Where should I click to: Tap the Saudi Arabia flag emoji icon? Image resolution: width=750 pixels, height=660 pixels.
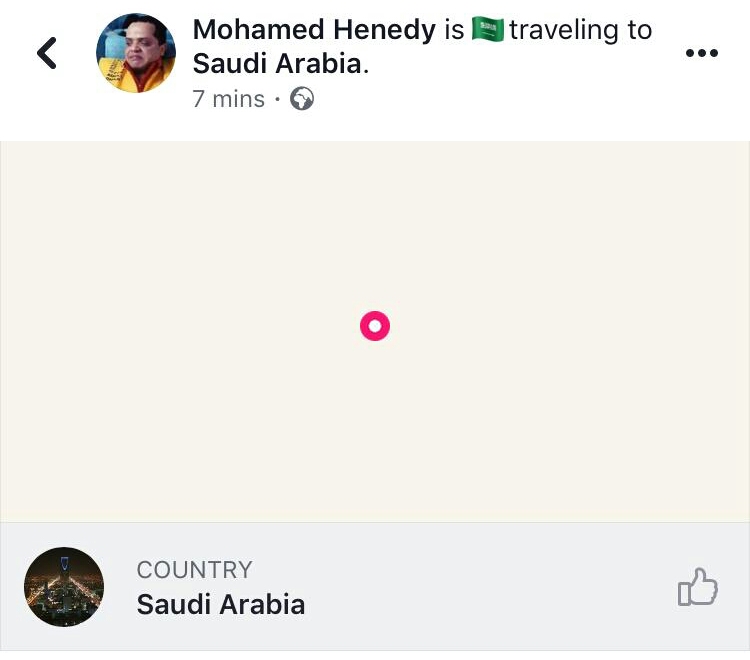487,30
